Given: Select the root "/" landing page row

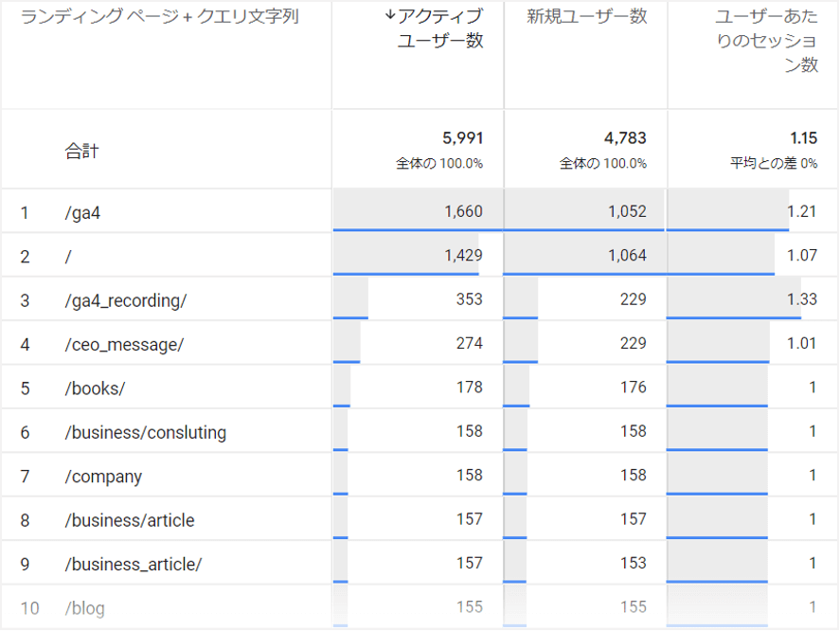Looking at the screenshot, I should tap(69, 257).
